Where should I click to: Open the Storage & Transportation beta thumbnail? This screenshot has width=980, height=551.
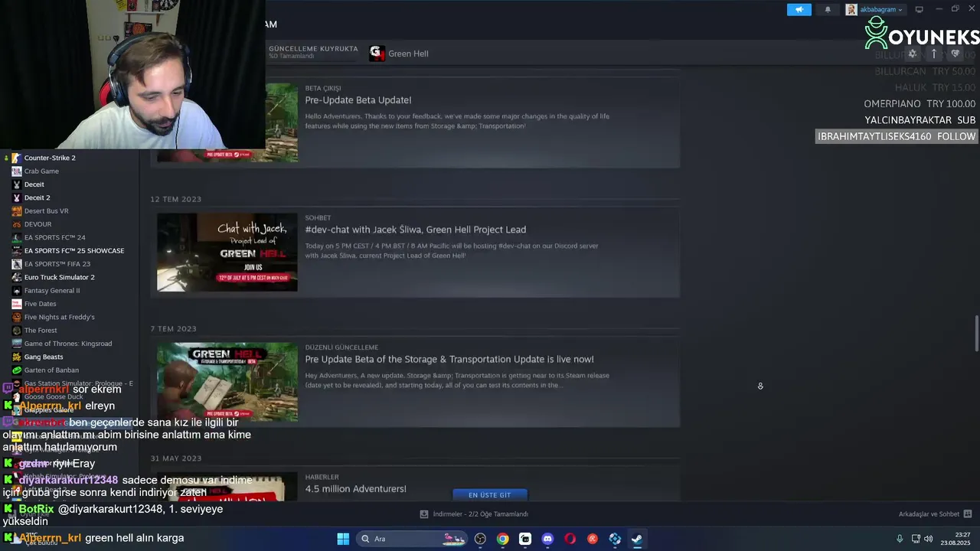227,381
